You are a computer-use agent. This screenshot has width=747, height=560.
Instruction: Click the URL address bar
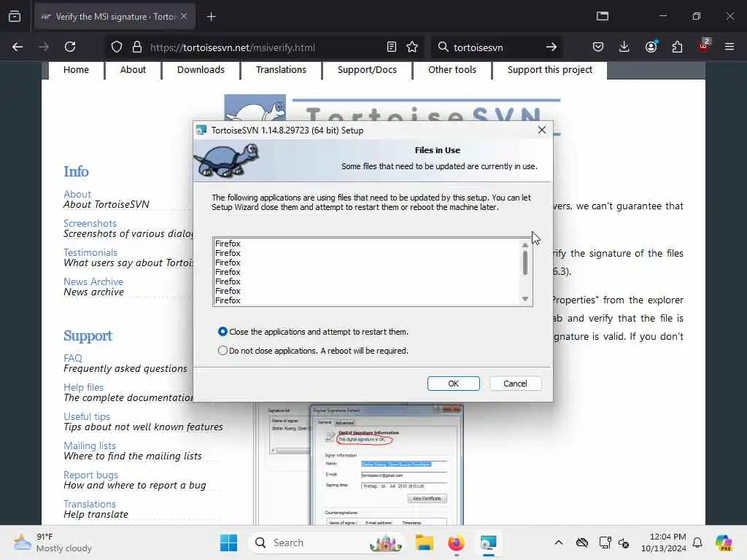(x=264, y=47)
